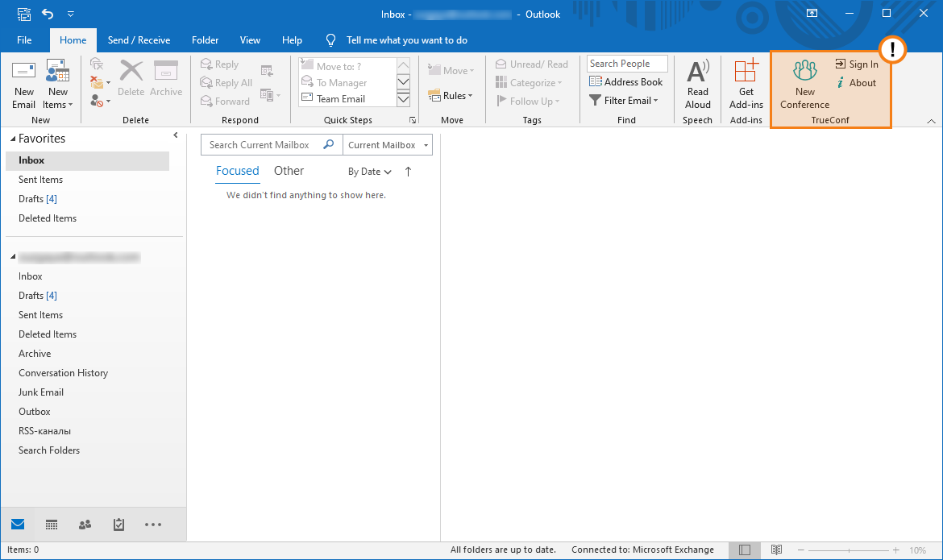Click TrueConf Sign In button
The height and width of the screenshot is (560, 943).
[857, 64]
